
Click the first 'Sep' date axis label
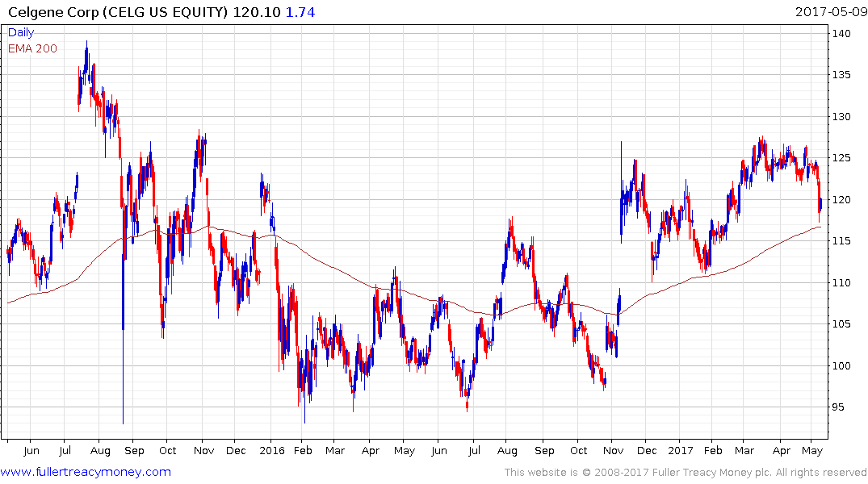point(134,450)
